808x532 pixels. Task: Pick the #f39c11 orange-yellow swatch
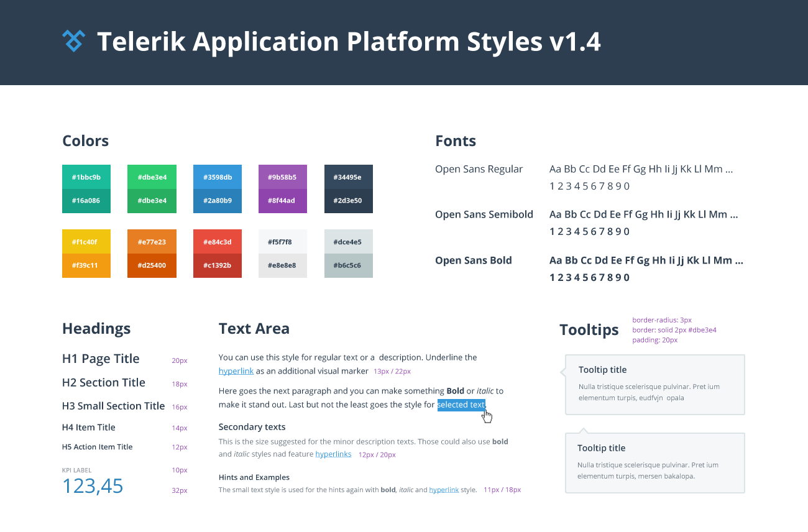86,265
